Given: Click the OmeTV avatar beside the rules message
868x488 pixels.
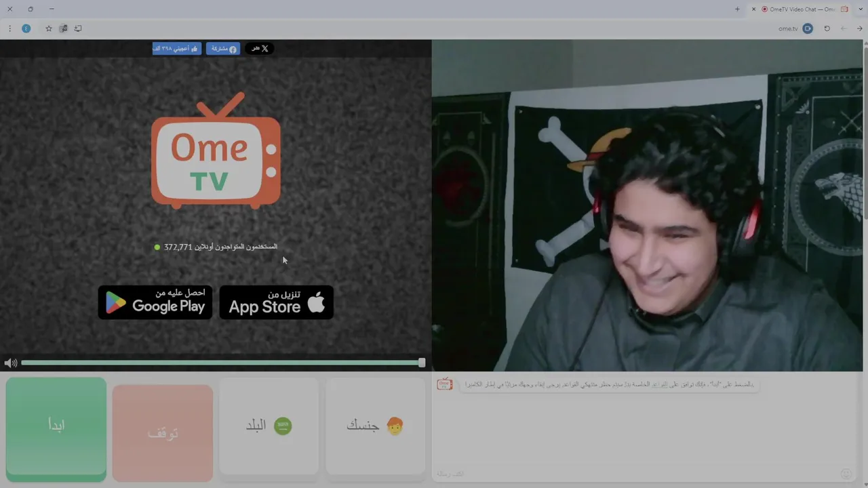Looking at the screenshot, I should (x=445, y=384).
